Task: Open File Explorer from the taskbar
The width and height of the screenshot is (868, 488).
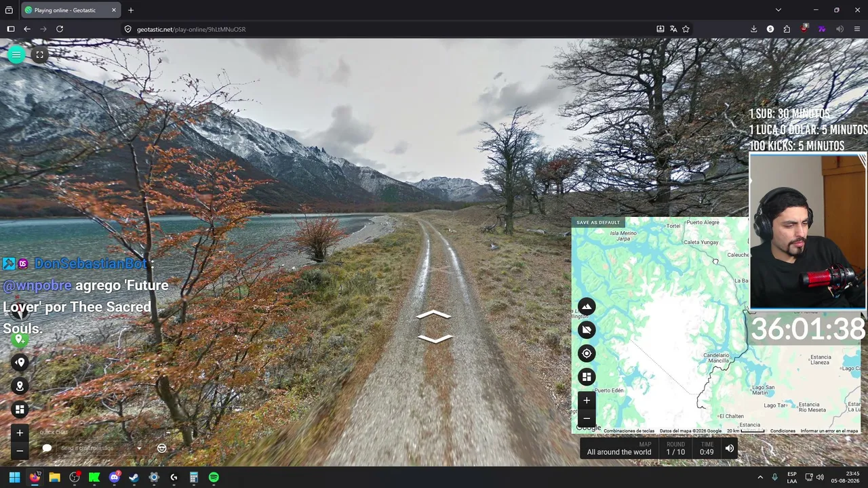Action: [x=54, y=477]
